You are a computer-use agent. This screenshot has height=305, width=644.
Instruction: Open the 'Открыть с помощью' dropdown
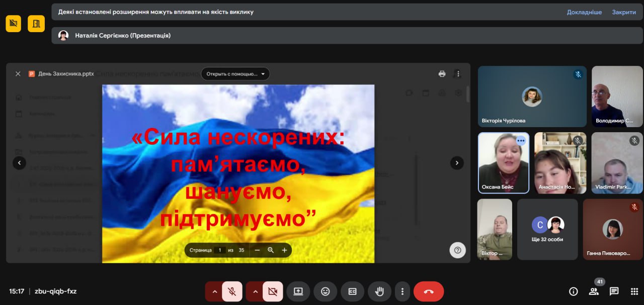click(235, 74)
